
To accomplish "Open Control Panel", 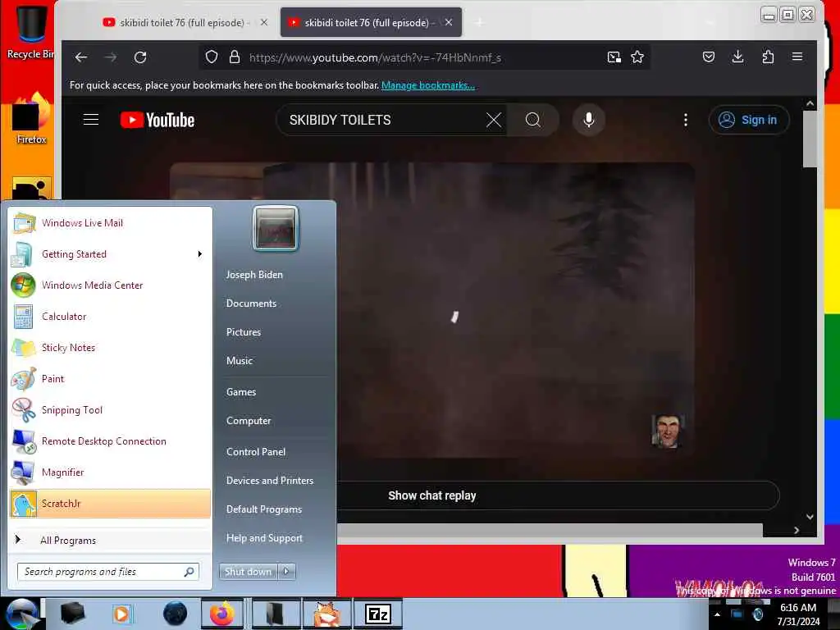I will [x=256, y=452].
